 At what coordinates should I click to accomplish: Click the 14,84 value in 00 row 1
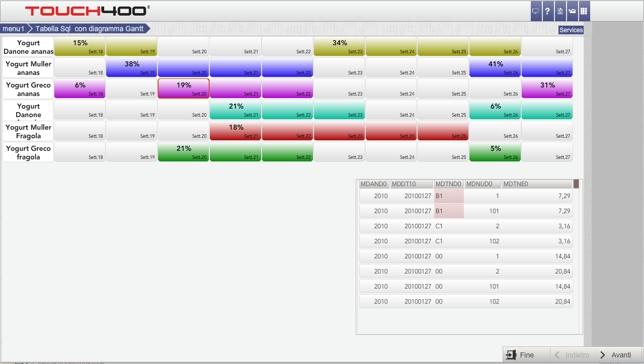tap(564, 256)
